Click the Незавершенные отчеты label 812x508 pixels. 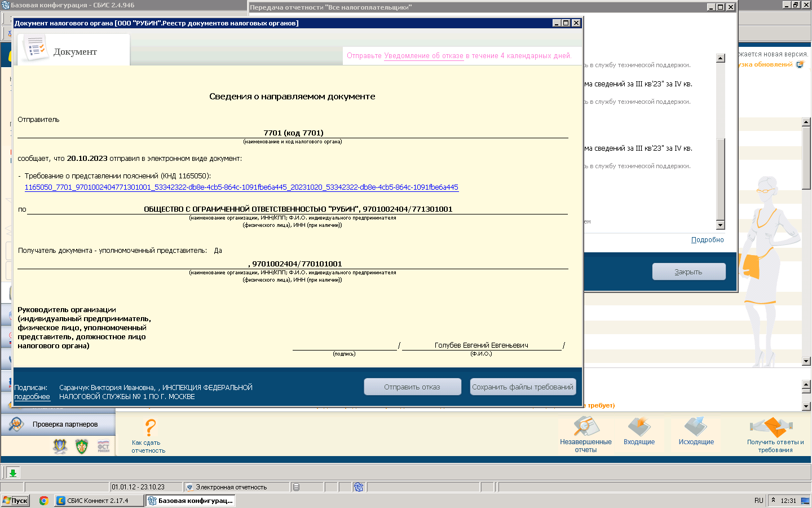click(x=586, y=446)
